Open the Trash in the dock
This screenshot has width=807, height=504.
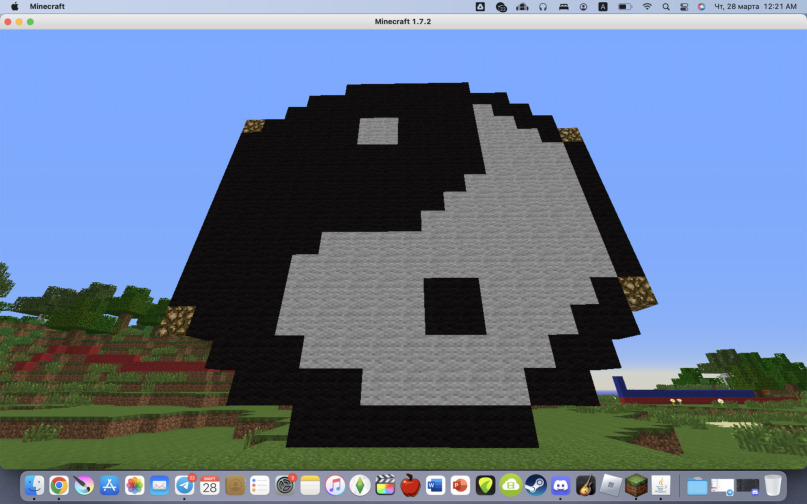tap(773, 485)
